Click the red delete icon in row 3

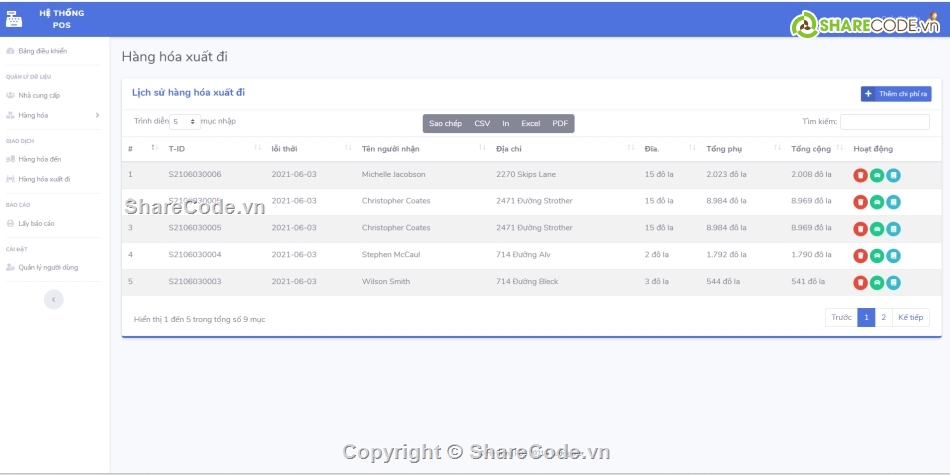click(x=860, y=228)
